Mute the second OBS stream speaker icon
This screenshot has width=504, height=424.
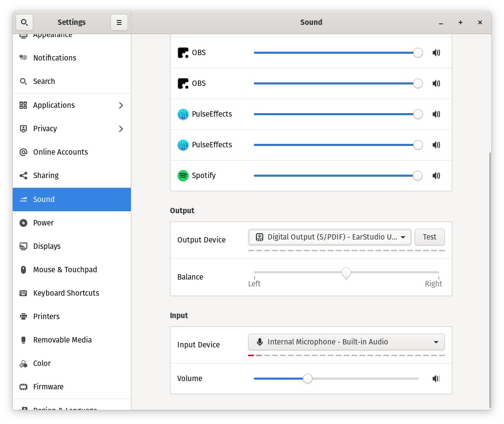[436, 83]
